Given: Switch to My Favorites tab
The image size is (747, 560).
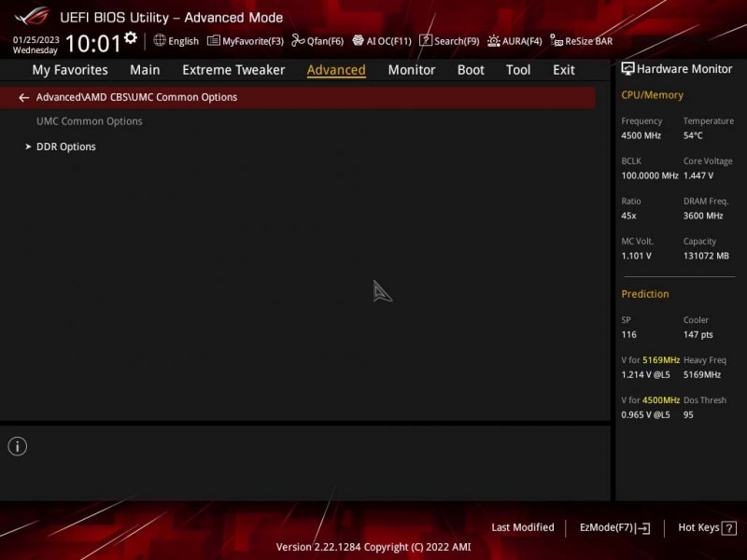Looking at the screenshot, I should (70, 70).
